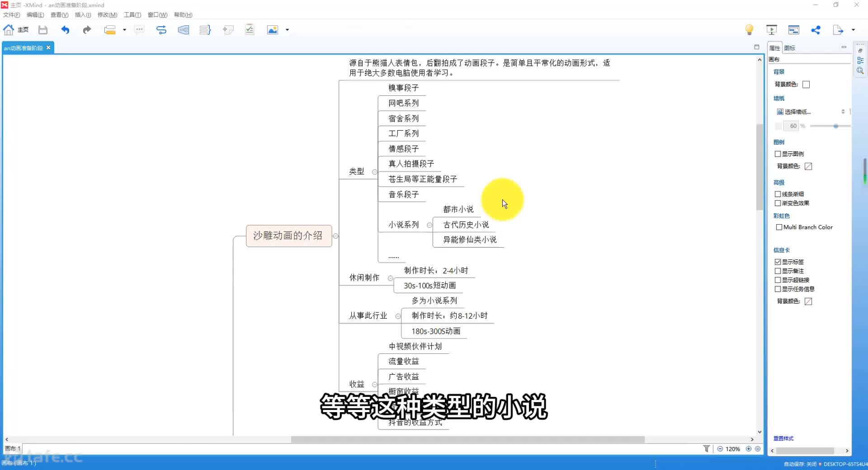
Task: Open the export dropdown arrow
Action: (853, 30)
